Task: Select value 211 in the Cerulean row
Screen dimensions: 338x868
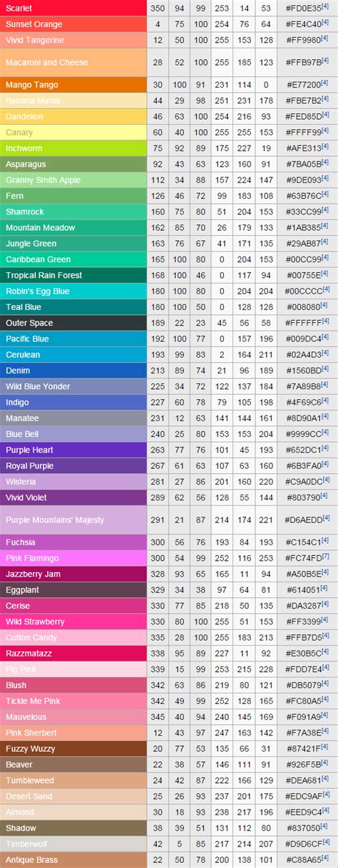Action: click(266, 354)
